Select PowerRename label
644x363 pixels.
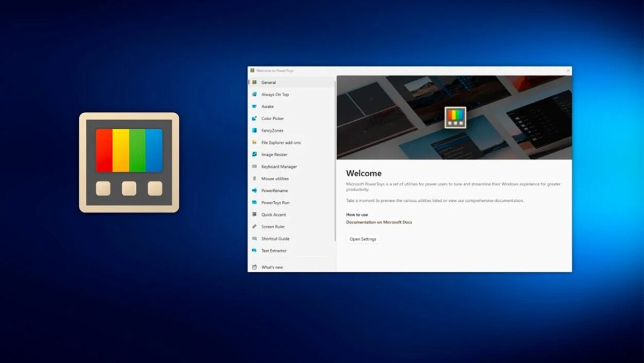tap(274, 191)
